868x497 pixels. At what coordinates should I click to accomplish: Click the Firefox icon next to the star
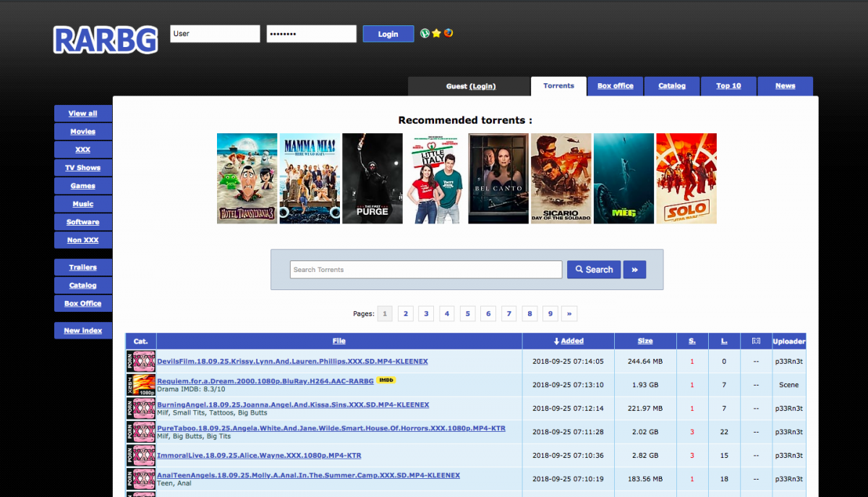pyautogui.click(x=448, y=33)
